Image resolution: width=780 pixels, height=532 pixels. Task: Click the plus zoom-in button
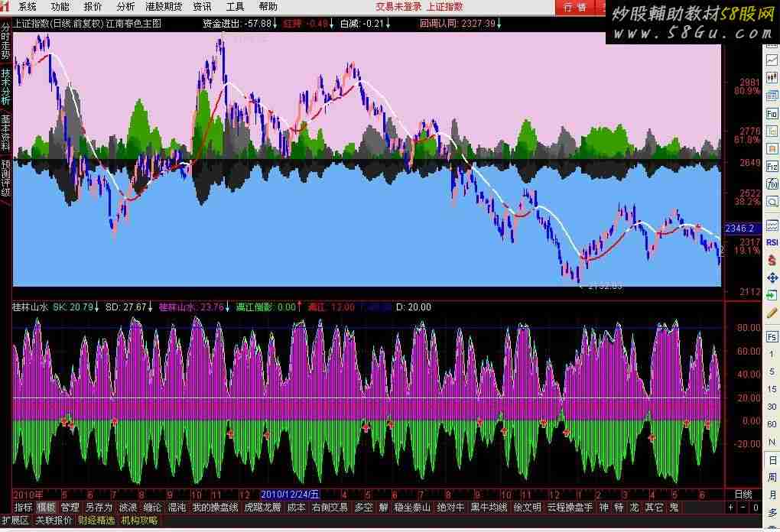click(x=731, y=507)
